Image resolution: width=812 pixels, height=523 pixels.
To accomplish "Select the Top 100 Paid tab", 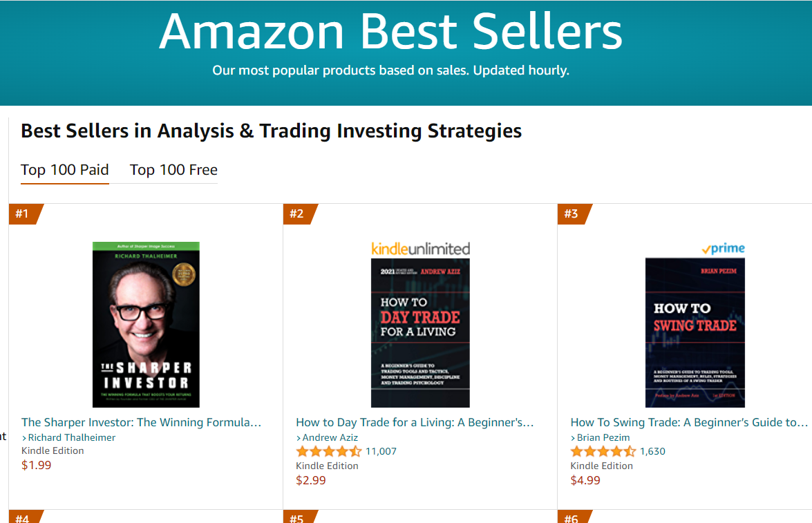I will pos(65,170).
